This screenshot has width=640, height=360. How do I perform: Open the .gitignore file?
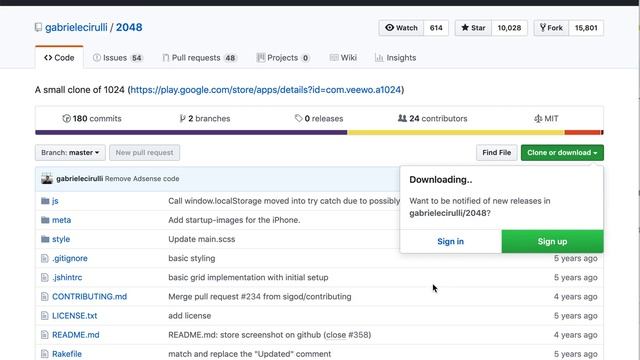click(70, 258)
